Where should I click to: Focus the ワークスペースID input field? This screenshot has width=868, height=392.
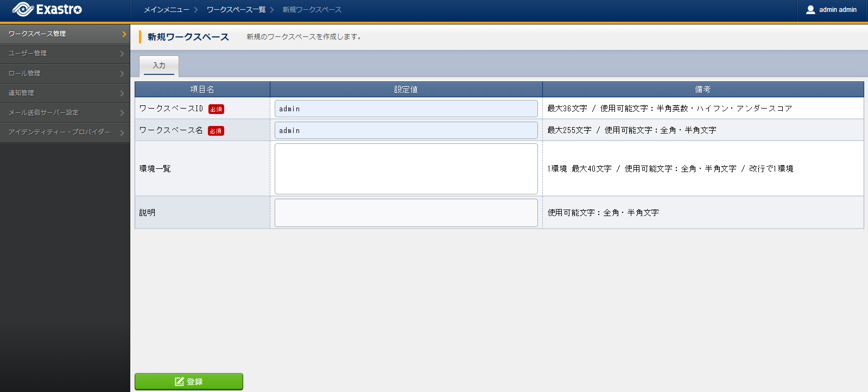406,109
